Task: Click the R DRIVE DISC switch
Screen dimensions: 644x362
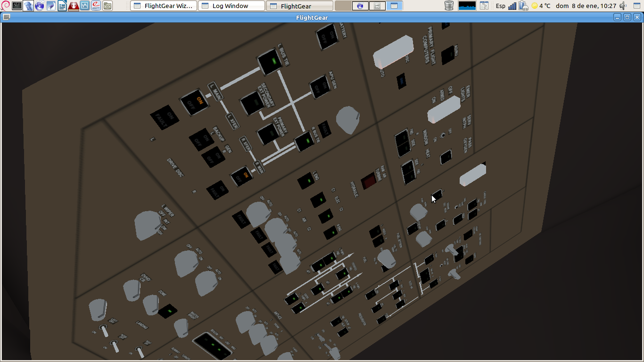Action: click(217, 190)
